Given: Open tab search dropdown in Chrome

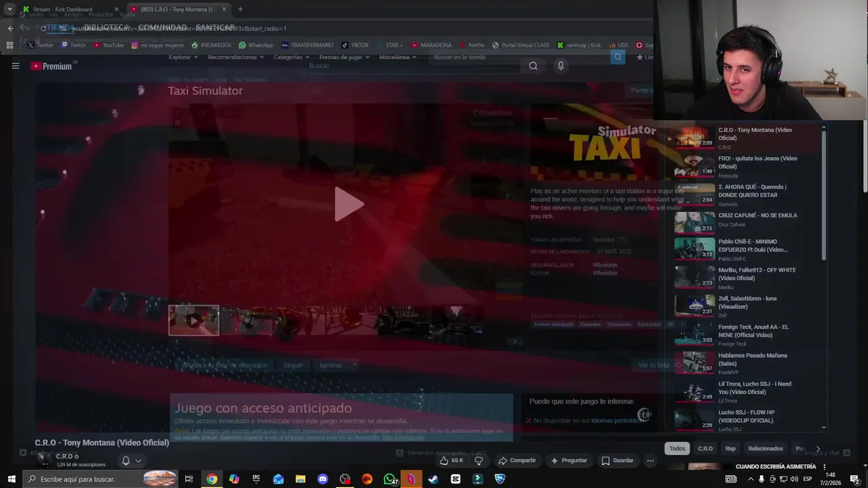Looking at the screenshot, I should coord(9,9).
